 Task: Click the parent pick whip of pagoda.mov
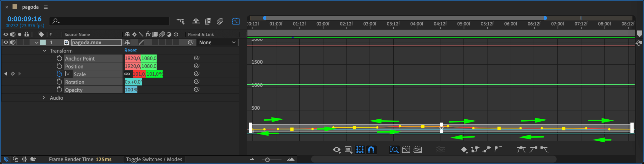191,42
